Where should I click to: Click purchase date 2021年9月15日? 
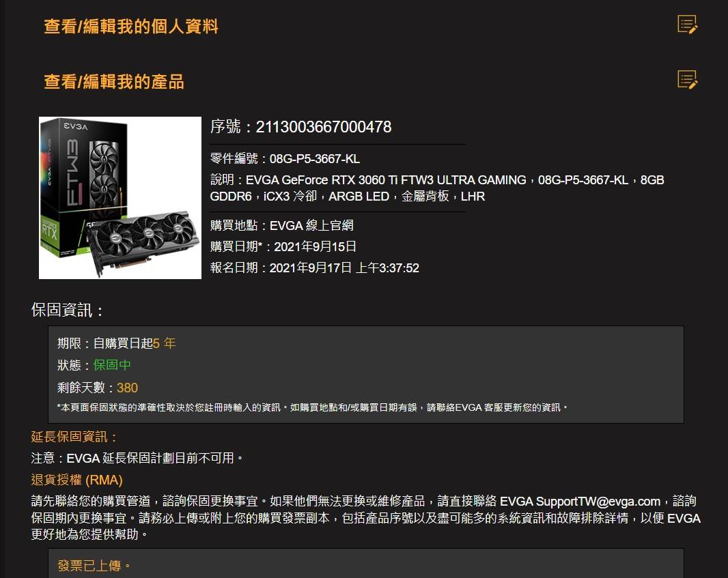point(316,246)
